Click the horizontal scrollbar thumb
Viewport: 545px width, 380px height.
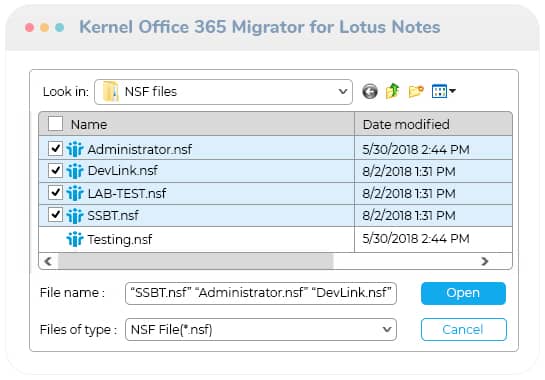tap(196, 261)
